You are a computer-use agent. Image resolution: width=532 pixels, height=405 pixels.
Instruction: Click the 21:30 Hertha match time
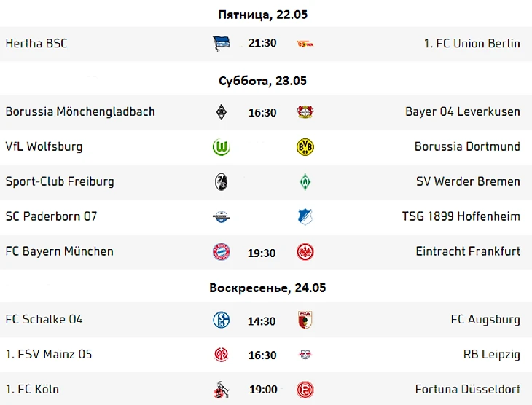click(x=262, y=43)
